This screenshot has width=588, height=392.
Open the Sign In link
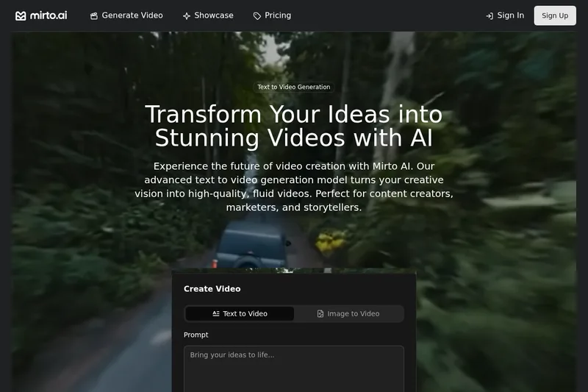coord(505,15)
